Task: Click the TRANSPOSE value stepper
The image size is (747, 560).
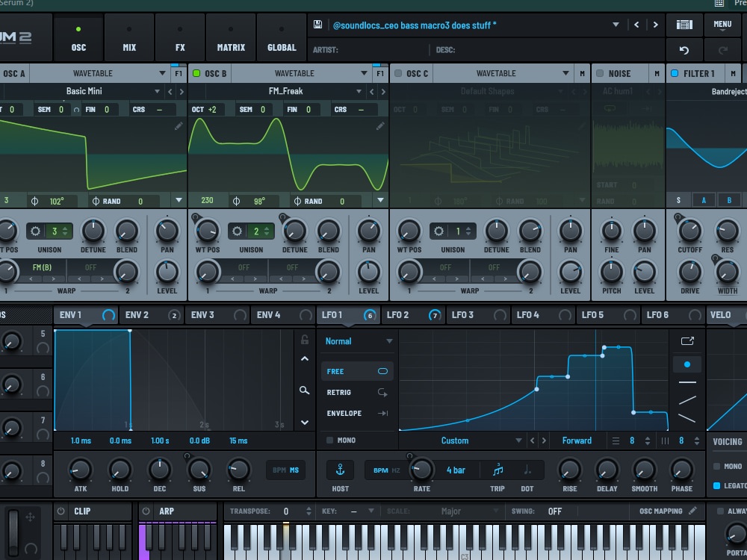Action: 309,511
